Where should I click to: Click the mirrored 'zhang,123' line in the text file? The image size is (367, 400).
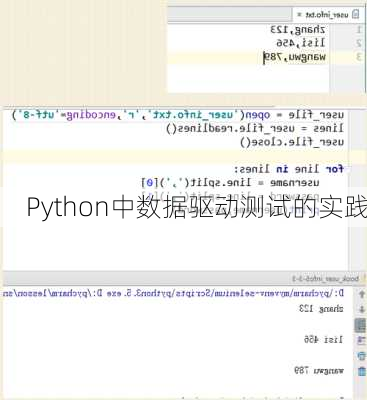pos(298,30)
